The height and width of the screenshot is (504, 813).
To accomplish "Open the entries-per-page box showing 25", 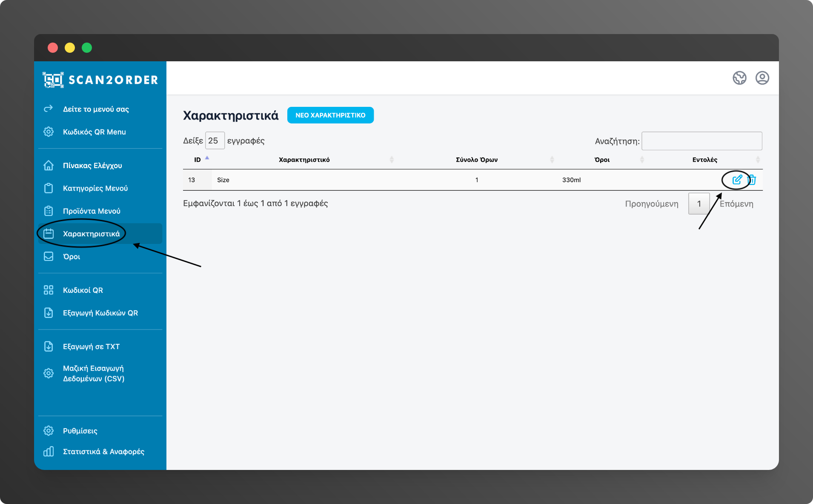I will [x=215, y=141].
